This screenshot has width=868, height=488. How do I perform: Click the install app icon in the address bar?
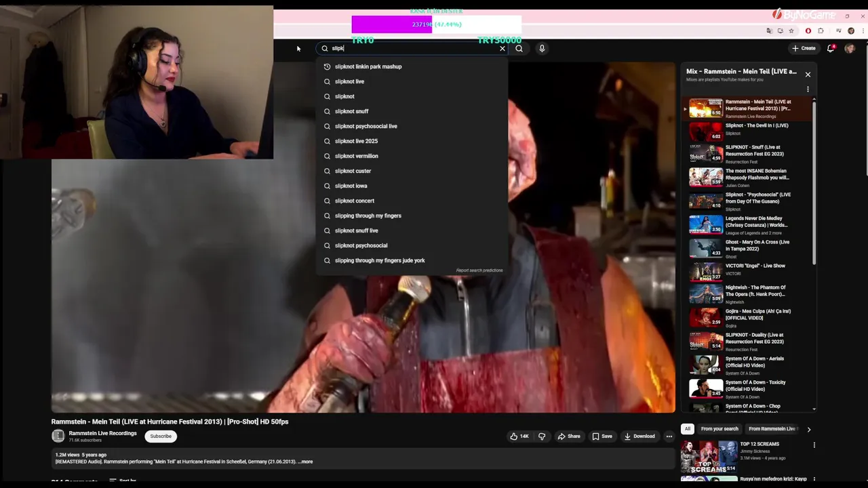(781, 30)
